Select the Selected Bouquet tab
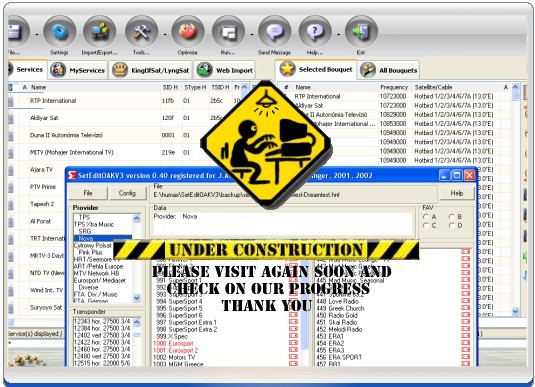Screen dimensions: 535x387 (316, 69)
